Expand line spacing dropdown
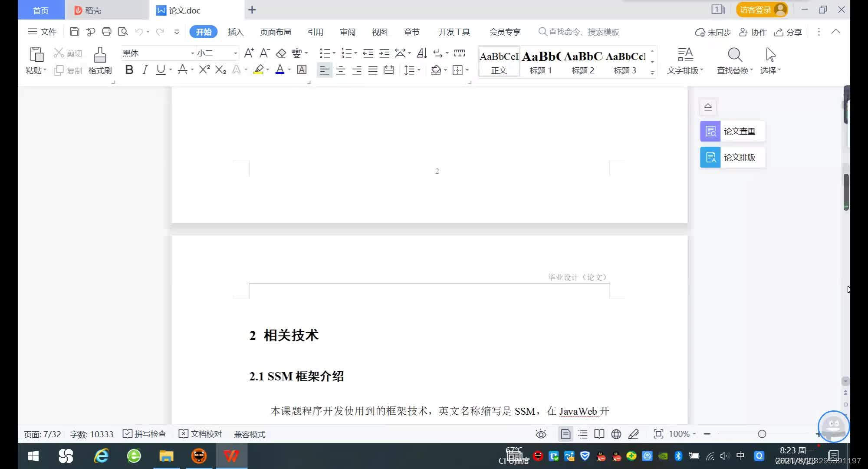 [419, 70]
